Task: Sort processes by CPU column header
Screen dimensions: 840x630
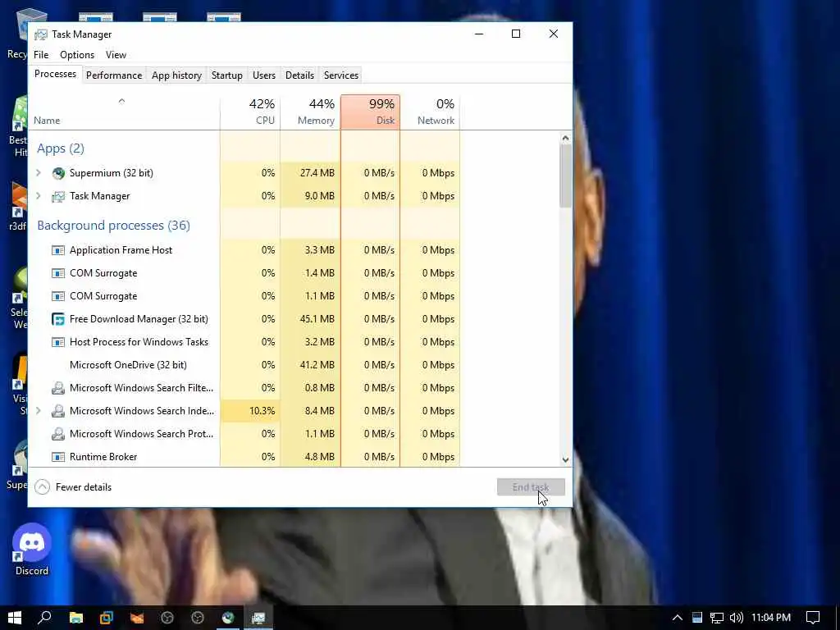Action: (x=250, y=112)
